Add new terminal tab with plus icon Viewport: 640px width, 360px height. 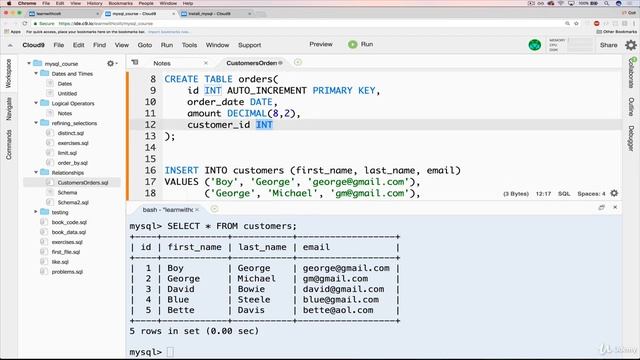coord(214,209)
